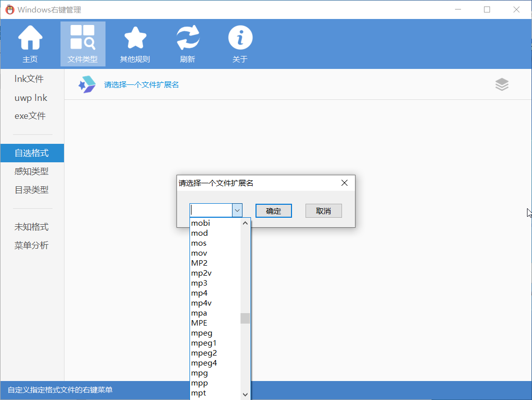Select mpeg1 extension entry
The width and height of the screenshot is (532, 400).
pos(215,343)
